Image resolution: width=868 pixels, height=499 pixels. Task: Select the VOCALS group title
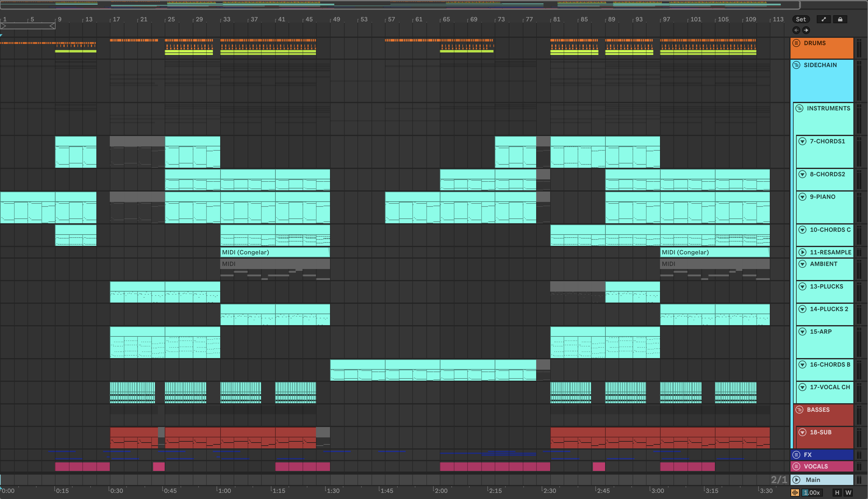[816, 466]
